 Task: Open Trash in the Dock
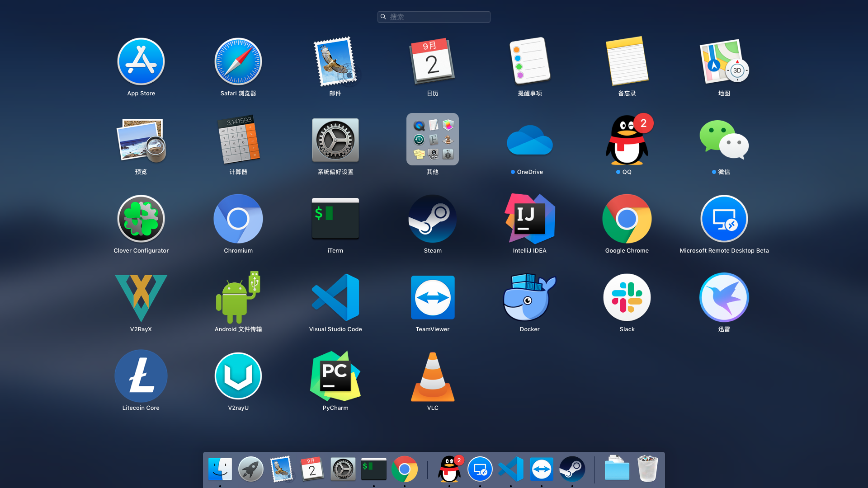647,469
